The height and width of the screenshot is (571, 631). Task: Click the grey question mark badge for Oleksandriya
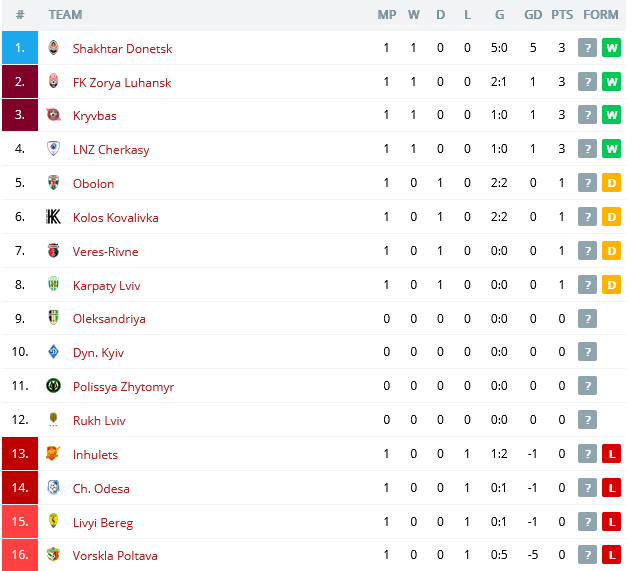click(587, 319)
